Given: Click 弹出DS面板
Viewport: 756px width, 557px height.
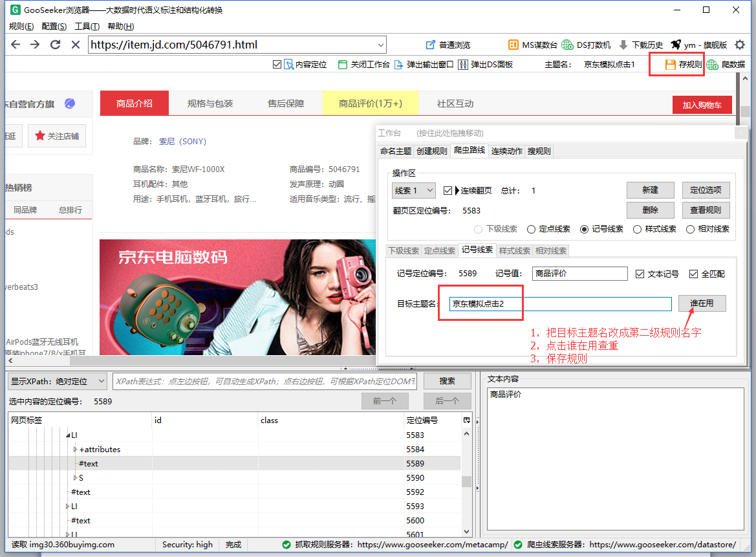Looking at the screenshot, I should (485, 65).
